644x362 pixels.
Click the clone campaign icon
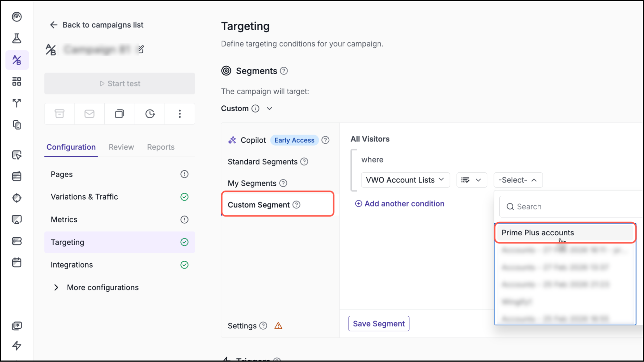(120, 114)
